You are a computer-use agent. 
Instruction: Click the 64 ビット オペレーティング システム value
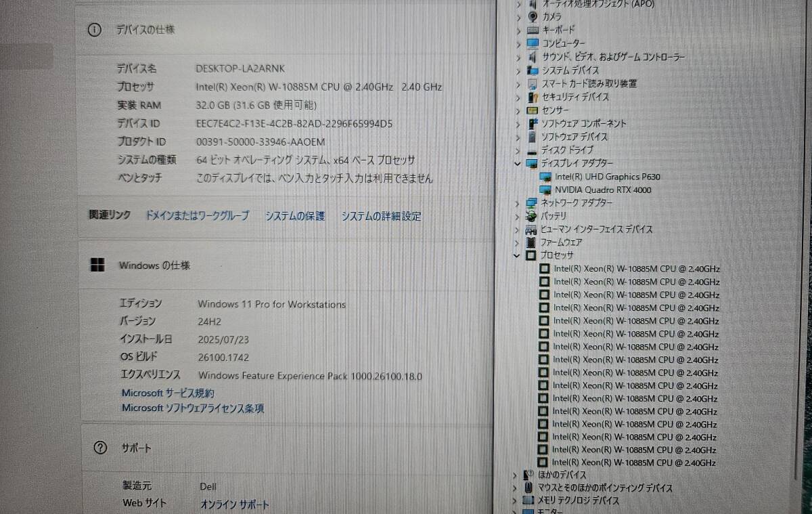point(306,160)
